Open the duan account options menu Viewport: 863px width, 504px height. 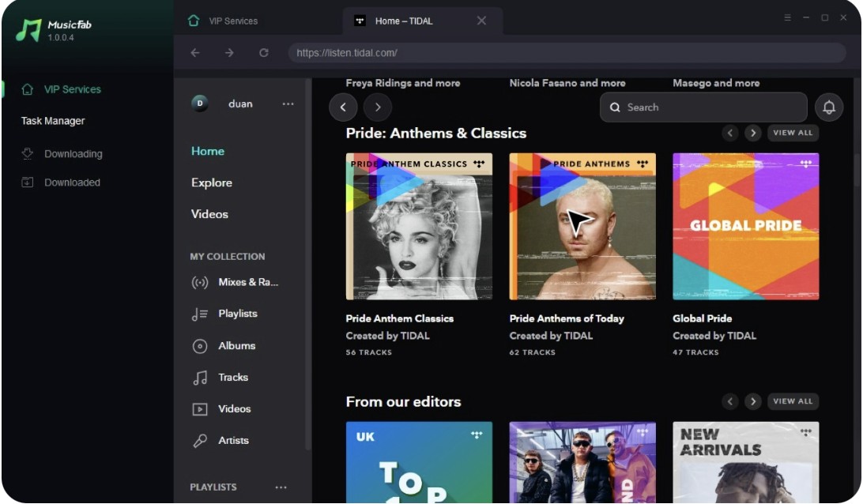[288, 103]
